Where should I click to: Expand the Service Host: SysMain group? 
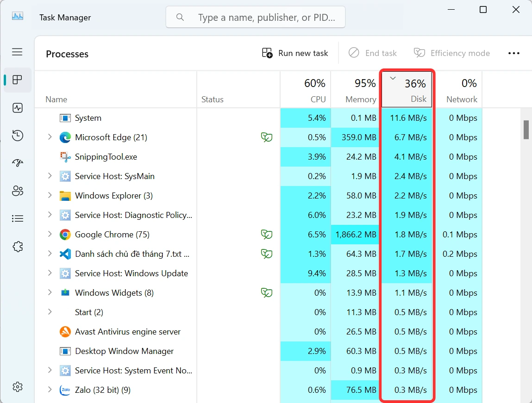[50, 176]
